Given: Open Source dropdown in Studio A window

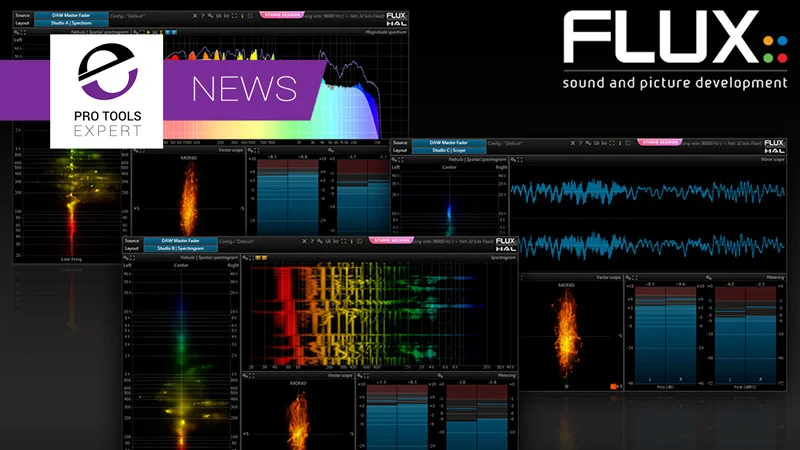Looking at the screenshot, I should point(71,15).
